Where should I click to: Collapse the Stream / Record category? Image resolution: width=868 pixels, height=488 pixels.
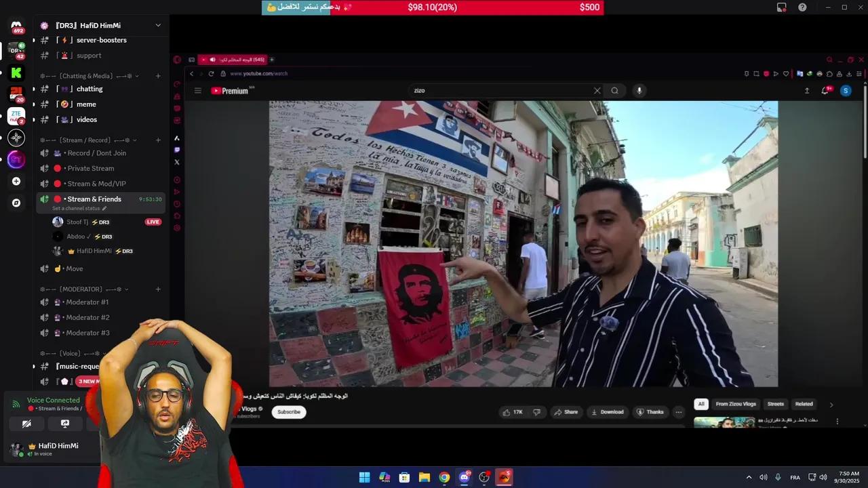point(88,140)
